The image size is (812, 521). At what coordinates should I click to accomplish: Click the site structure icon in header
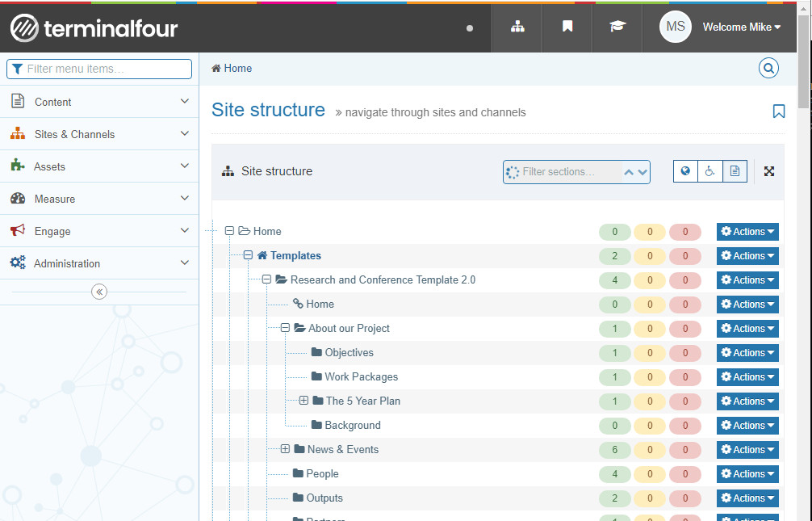(517, 27)
